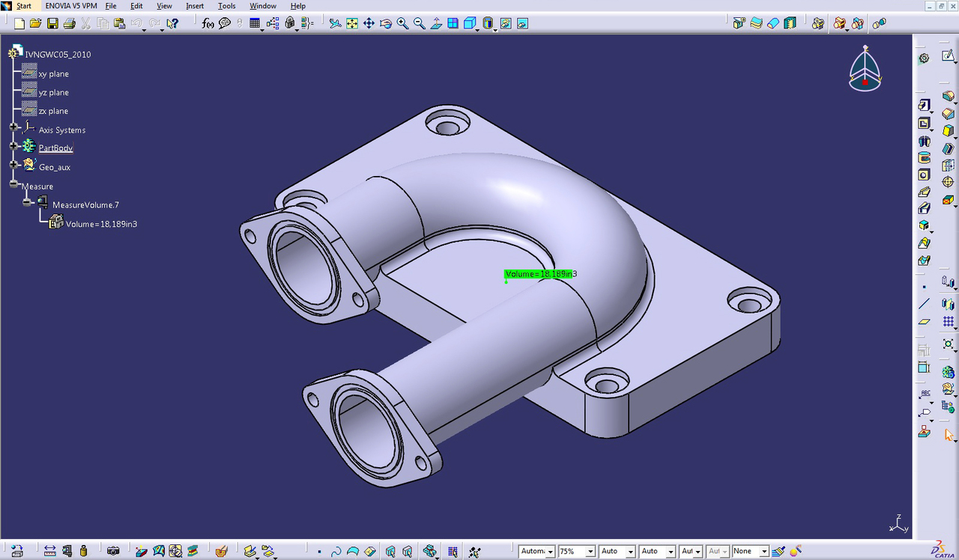Activate Fly Mode airplane icon
This screenshot has width=959, height=560.
pyautogui.click(x=336, y=24)
